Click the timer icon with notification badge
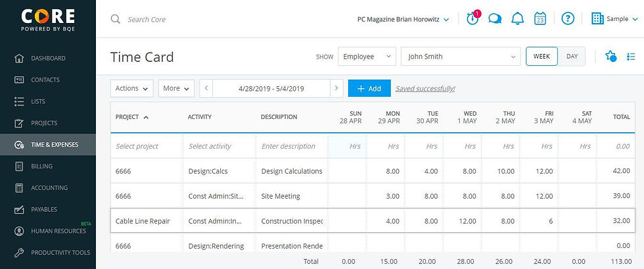The width and height of the screenshot is (644, 269). [x=472, y=18]
